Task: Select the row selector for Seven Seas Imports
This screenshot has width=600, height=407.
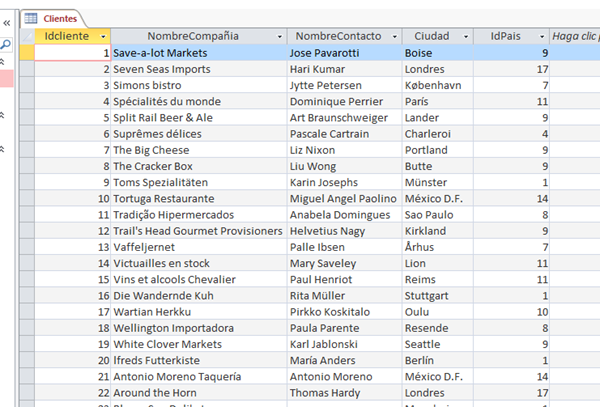Action: coord(27,69)
